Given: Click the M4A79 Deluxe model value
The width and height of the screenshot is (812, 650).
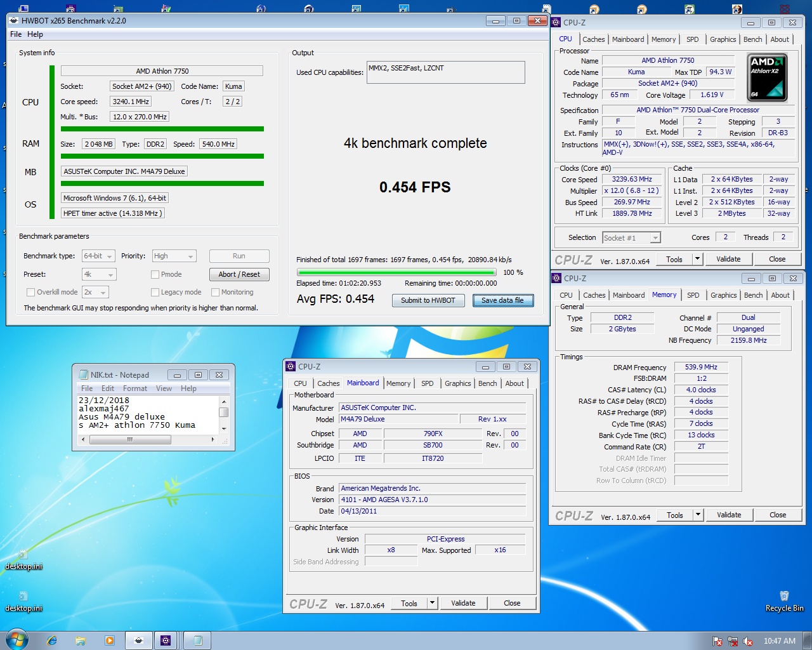Looking at the screenshot, I should (x=398, y=419).
